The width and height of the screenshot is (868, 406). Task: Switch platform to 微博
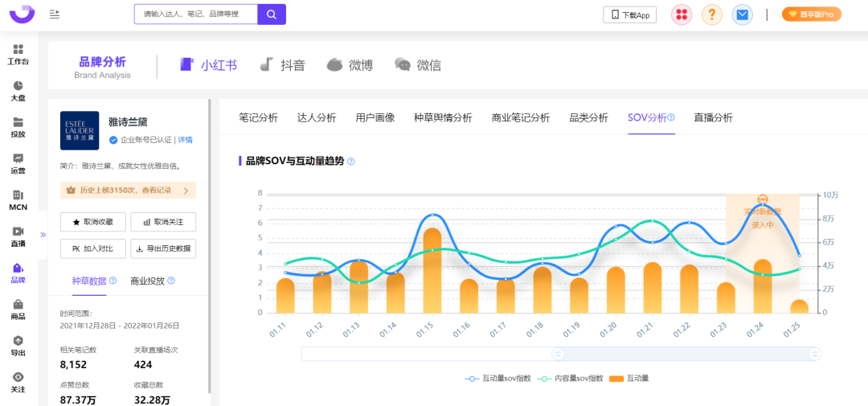350,65
